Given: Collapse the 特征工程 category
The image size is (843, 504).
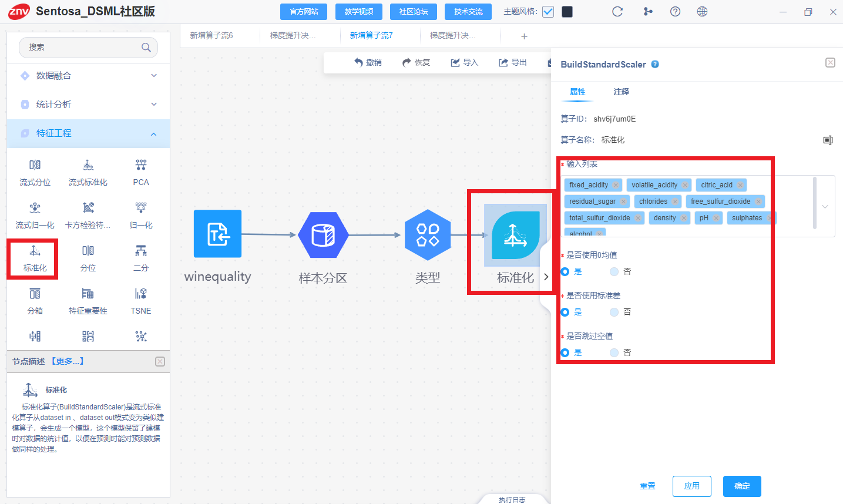Looking at the screenshot, I should point(154,134).
